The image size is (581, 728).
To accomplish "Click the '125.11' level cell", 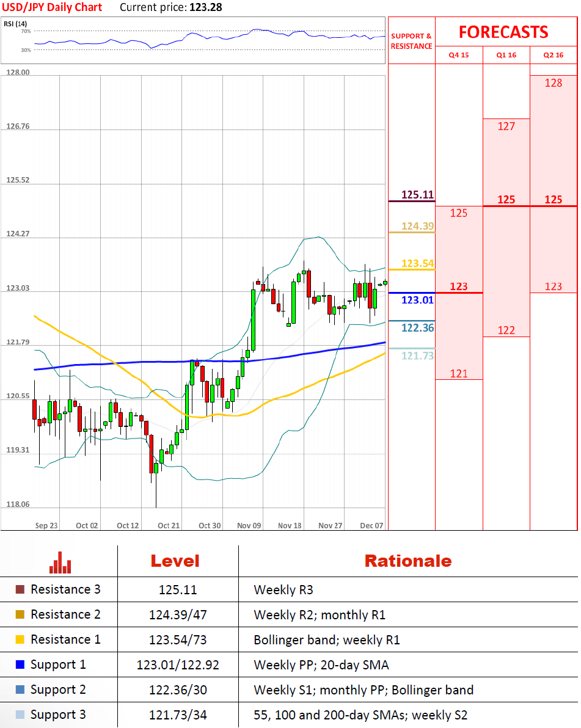I will 178,589.
